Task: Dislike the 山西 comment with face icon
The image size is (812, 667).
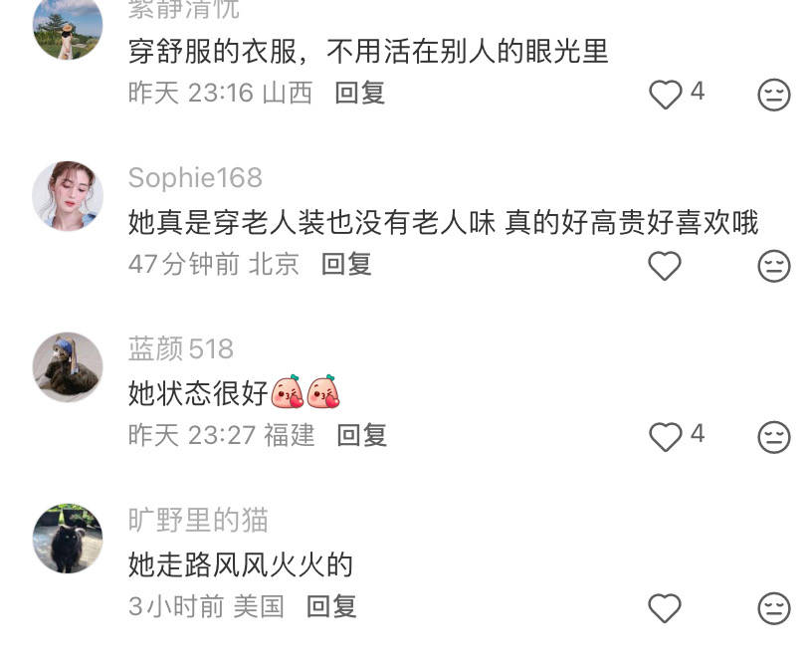Action: 774,95
